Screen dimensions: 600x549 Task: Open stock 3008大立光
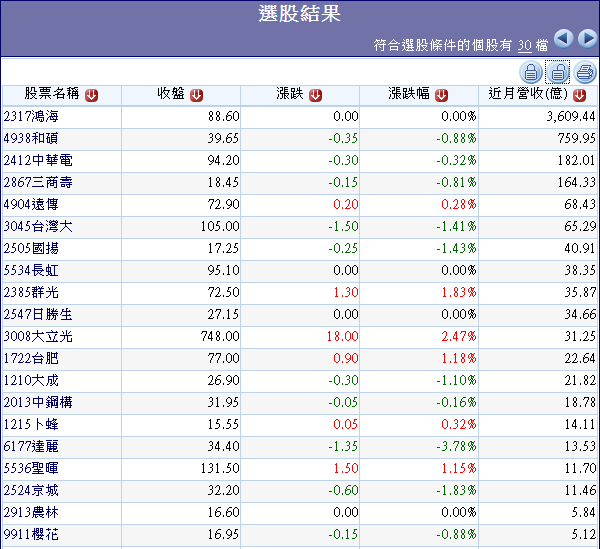tap(38, 336)
